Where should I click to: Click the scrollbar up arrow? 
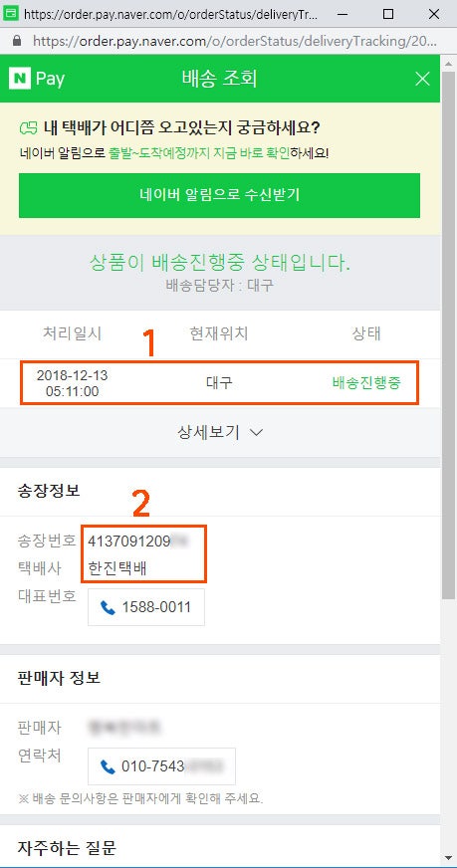448,62
